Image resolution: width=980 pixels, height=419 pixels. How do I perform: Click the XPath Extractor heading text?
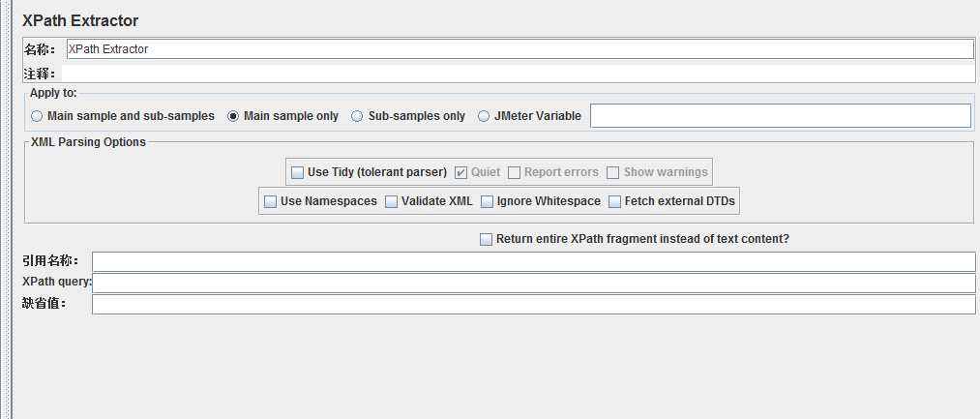coord(80,20)
